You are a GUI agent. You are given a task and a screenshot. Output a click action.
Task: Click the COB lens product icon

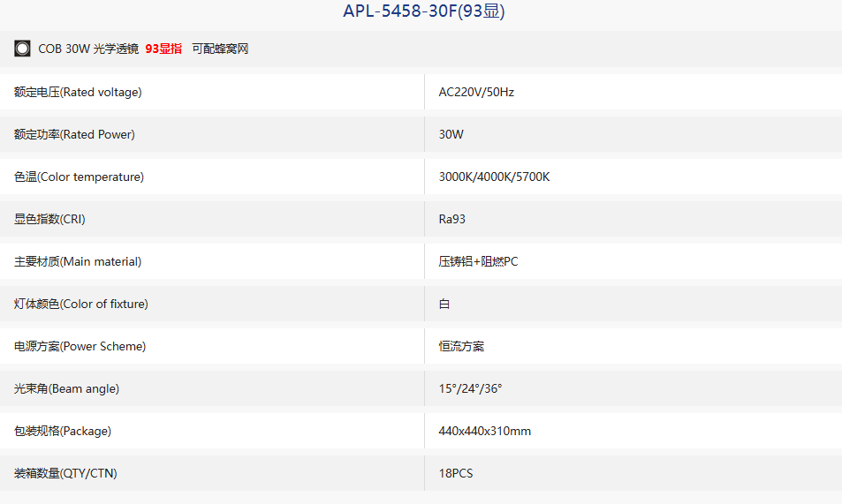pos(23,49)
